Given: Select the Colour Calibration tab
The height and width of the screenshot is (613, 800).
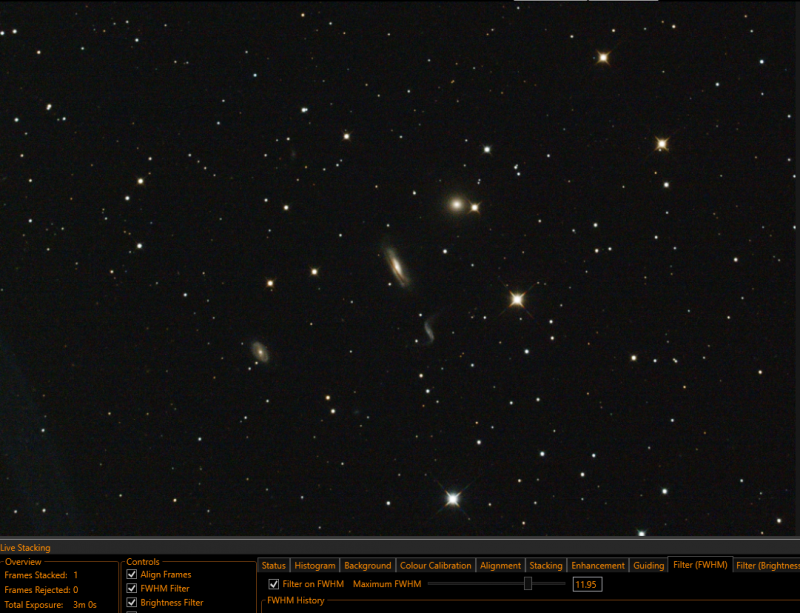Looking at the screenshot, I should [435, 566].
